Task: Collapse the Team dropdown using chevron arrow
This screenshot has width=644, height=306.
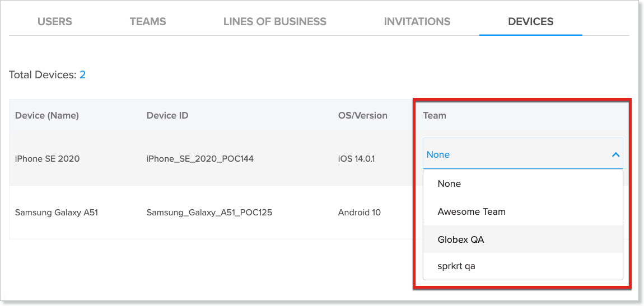Action: (x=615, y=155)
